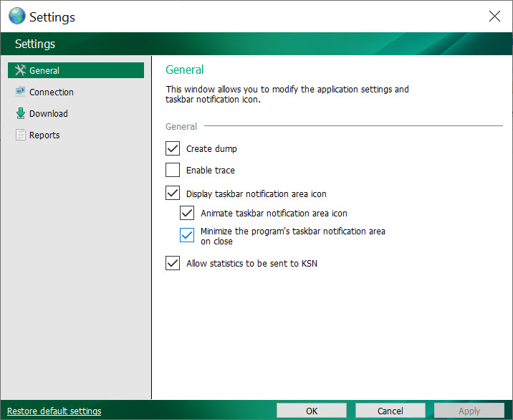Click the Connection network icon
This screenshot has width=513, height=420.
[x=20, y=92]
